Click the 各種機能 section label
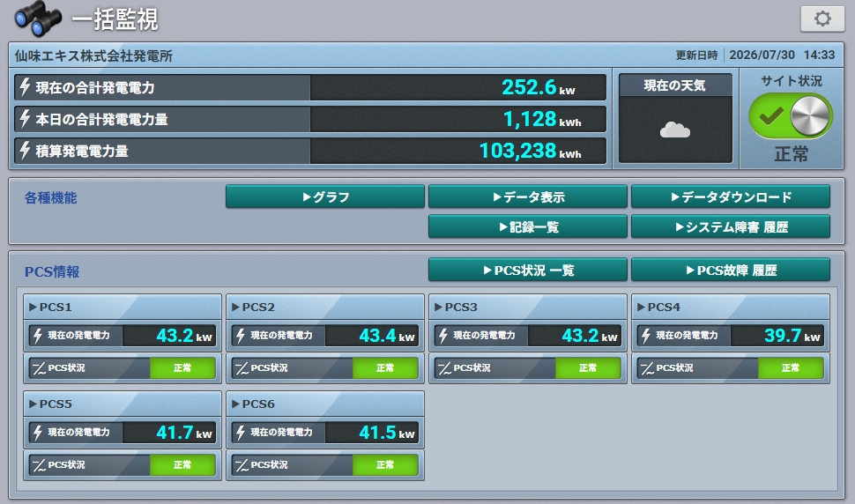The image size is (855, 504). tap(51, 197)
